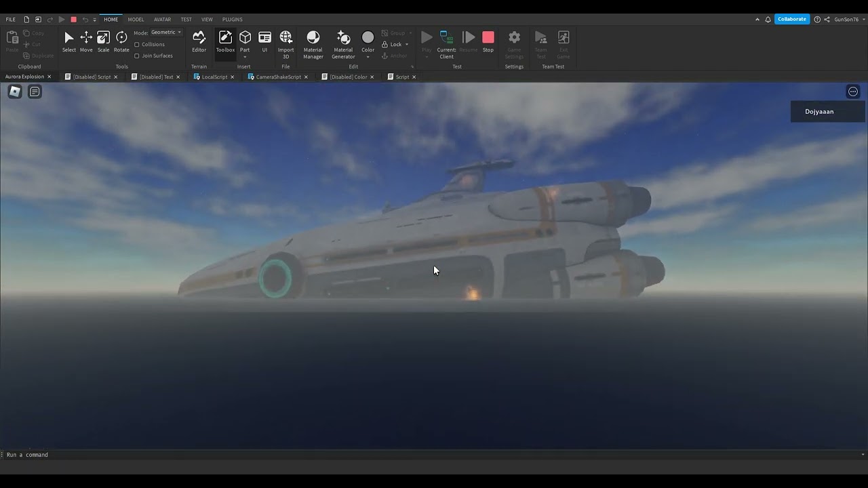This screenshot has width=868, height=488.
Task: Click the share icon beside the username
Action: coord(827,20)
